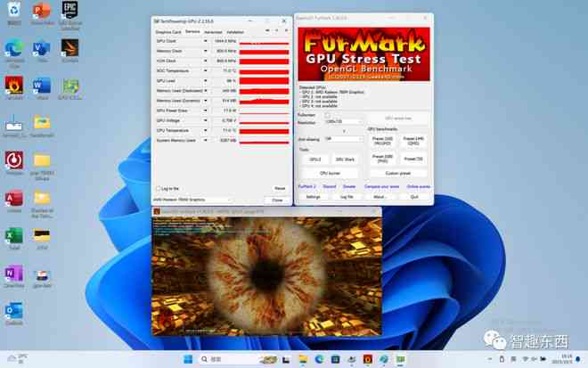Open the GPU Voltage sensor dropdown
The image size is (588, 368).
point(205,120)
